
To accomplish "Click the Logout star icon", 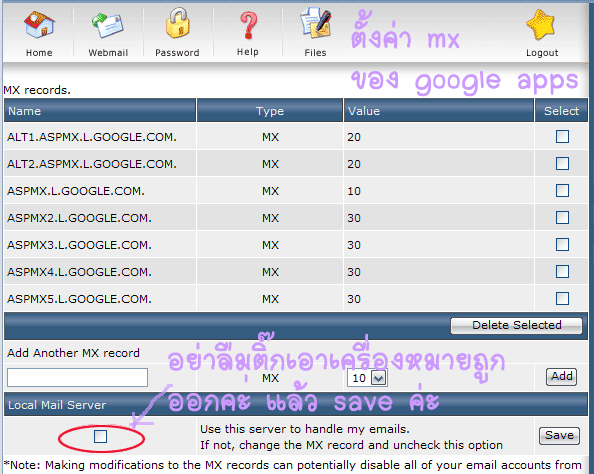I will [x=541, y=25].
